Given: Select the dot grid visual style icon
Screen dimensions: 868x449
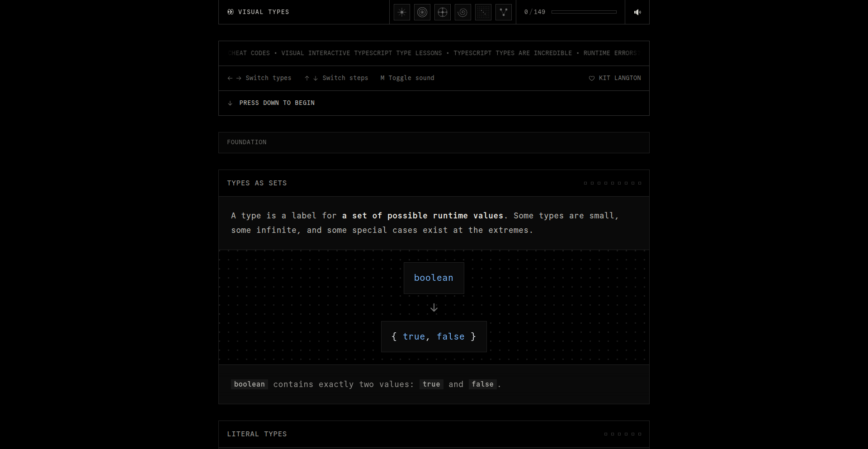Looking at the screenshot, I should 483,12.
